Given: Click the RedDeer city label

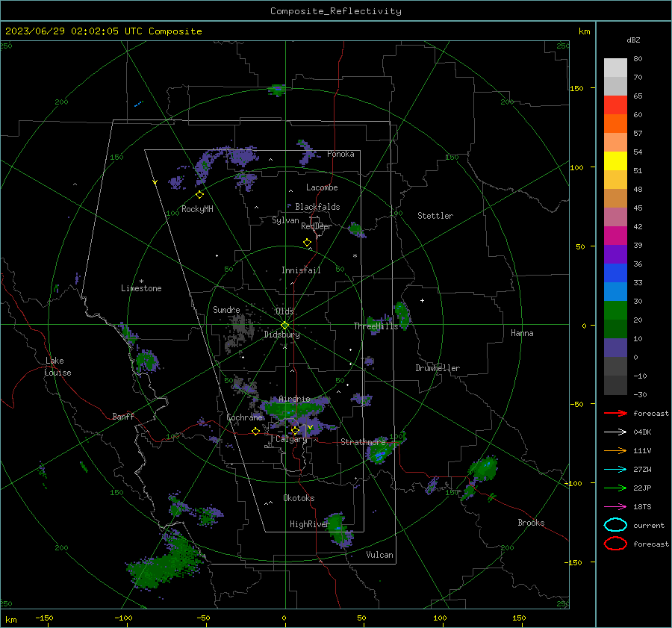Looking at the screenshot, I should point(317,226).
